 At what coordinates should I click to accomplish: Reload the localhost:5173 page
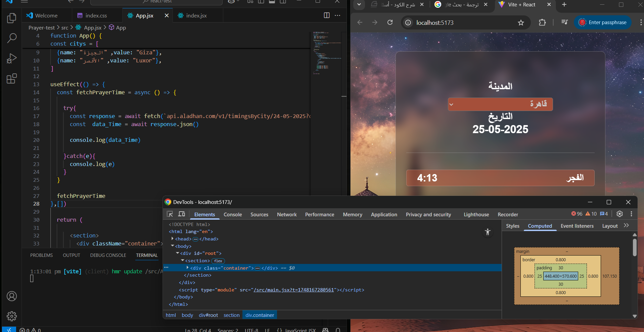(x=390, y=22)
